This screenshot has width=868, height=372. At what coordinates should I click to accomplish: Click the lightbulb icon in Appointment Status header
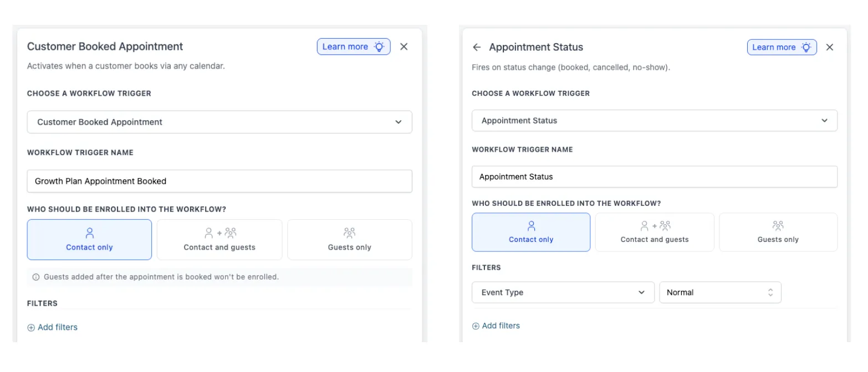pyautogui.click(x=808, y=47)
